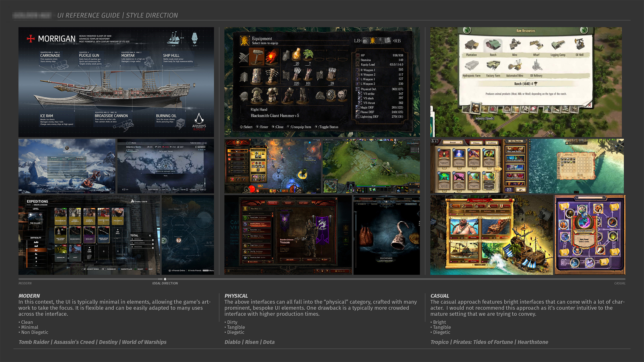Click the Unequip Item button hint
This screenshot has width=644, height=362.
point(299,127)
